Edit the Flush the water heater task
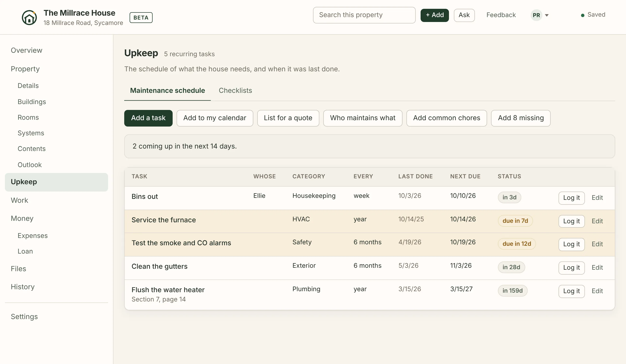626x364 pixels. 597,291
